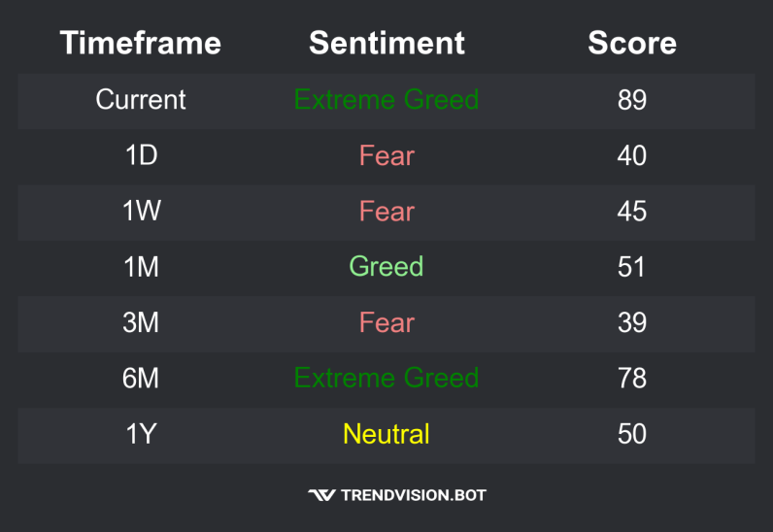Click Extreme Greed in 6M row
Image resolution: width=773 pixels, height=532 pixels.
(x=386, y=378)
